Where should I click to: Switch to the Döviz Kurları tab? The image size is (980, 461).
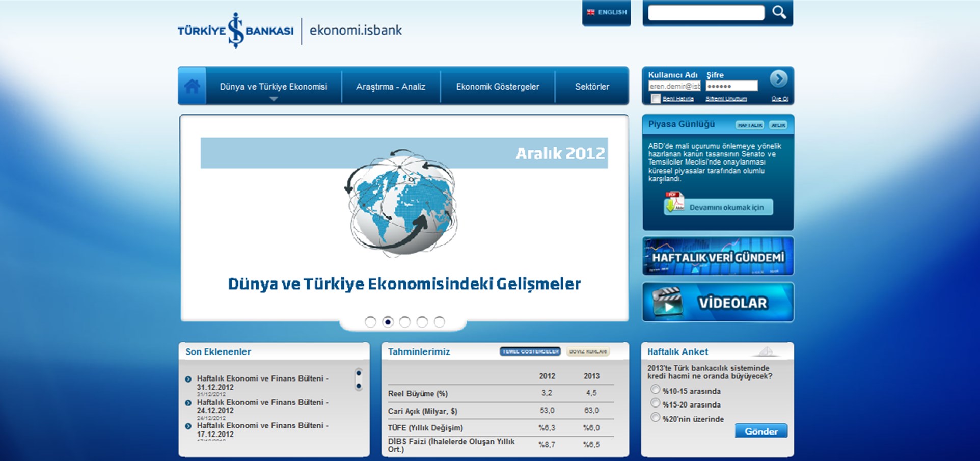pyautogui.click(x=588, y=351)
